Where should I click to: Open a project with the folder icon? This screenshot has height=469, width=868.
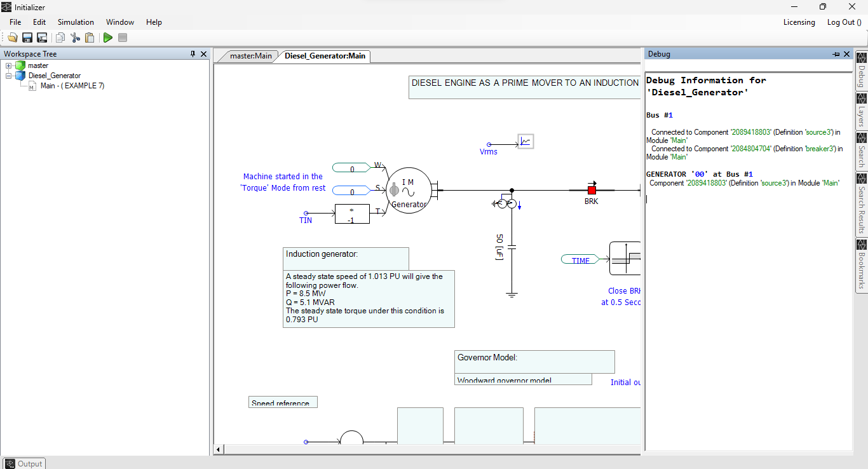pyautogui.click(x=12, y=37)
